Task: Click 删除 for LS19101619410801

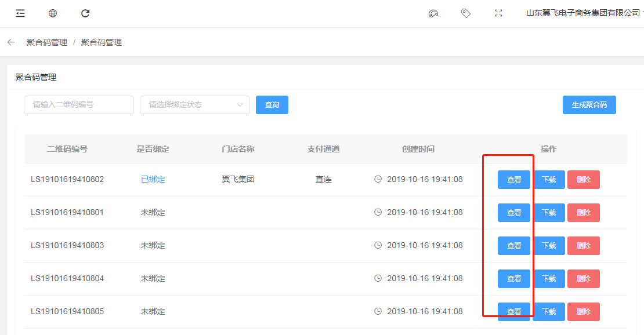Action: point(584,213)
